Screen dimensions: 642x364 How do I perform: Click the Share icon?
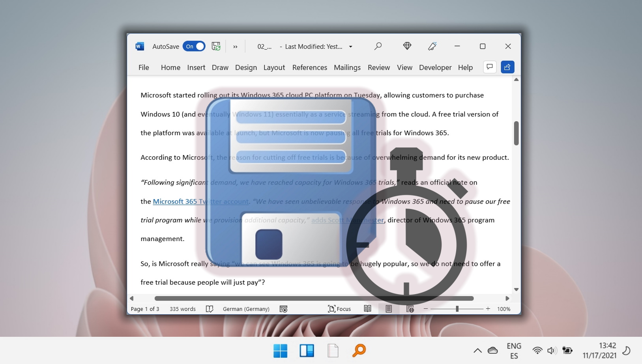pos(507,67)
